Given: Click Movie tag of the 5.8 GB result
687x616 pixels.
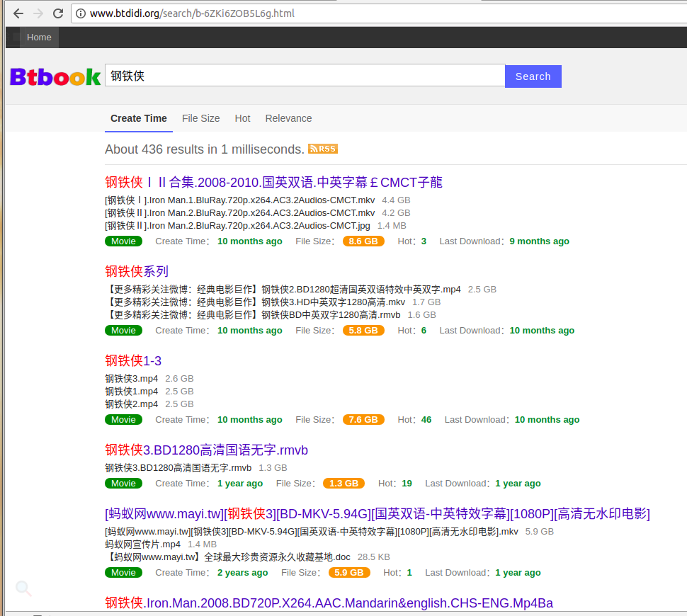Looking at the screenshot, I should [123, 331].
